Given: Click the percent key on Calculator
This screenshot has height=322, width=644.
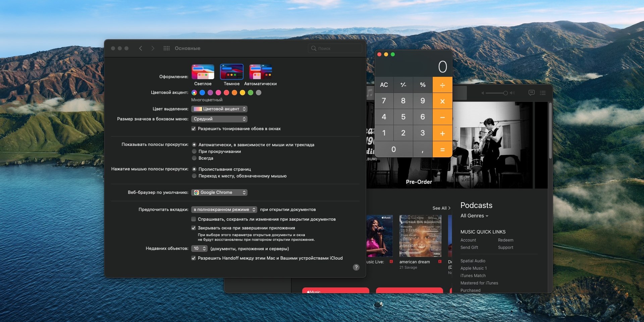Looking at the screenshot, I should [423, 85].
